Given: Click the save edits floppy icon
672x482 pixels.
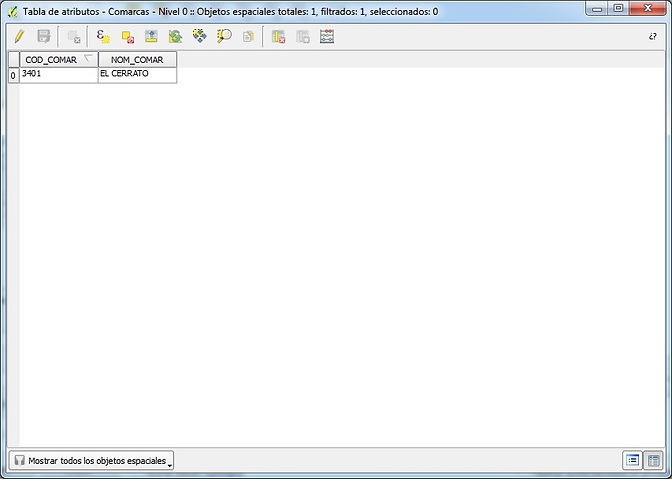Looking at the screenshot, I should pyautogui.click(x=44, y=36).
